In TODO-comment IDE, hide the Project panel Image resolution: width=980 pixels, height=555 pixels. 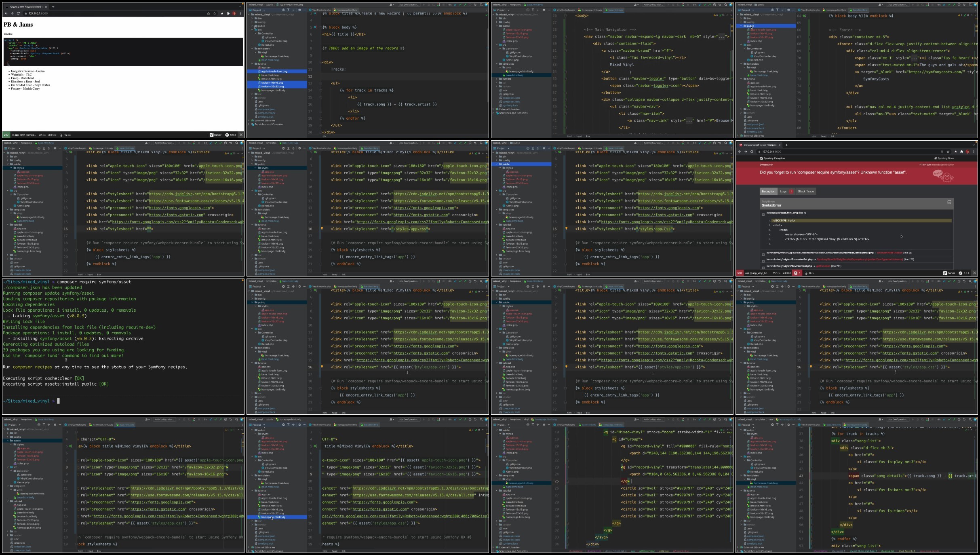[x=304, y=10]
